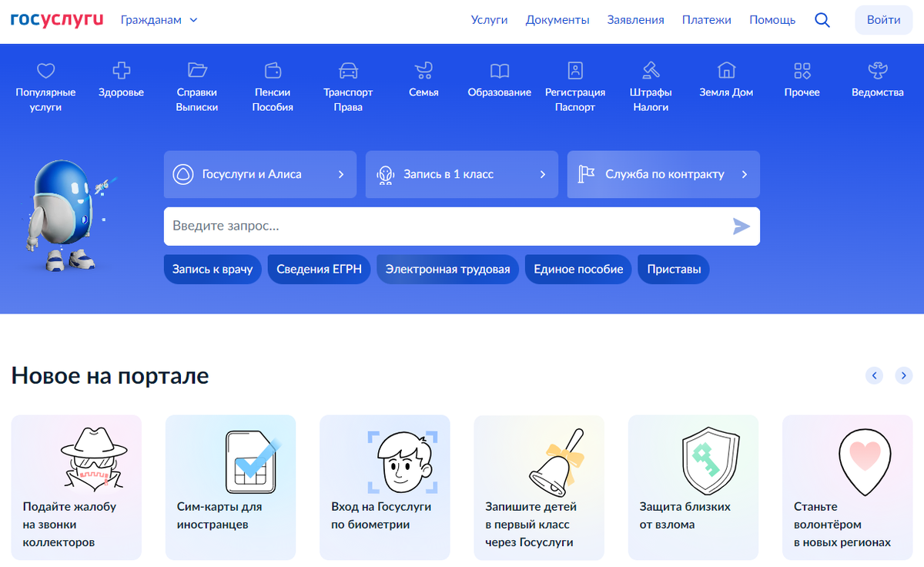
Task: Click the Новое на портале heading
Action: 110,376
